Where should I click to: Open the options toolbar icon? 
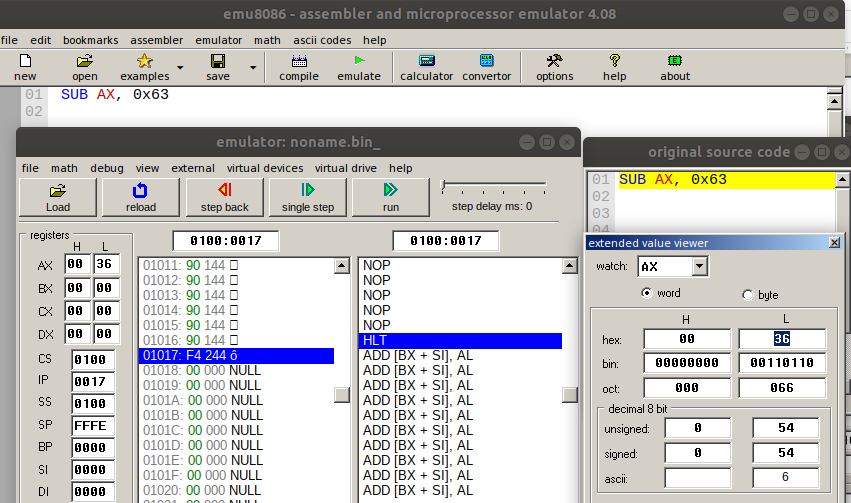[x=554, y=67]
